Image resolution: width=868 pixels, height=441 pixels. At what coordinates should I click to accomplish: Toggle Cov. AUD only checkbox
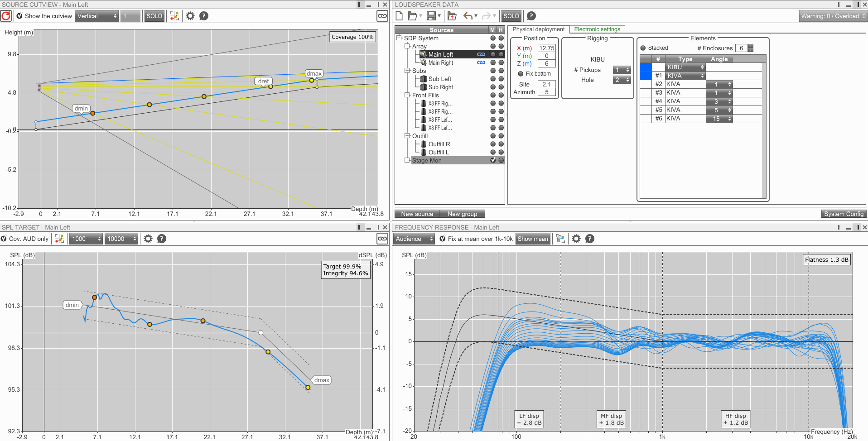[x=4, y=239]
